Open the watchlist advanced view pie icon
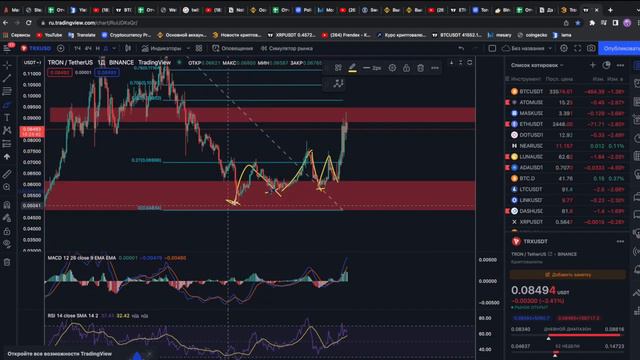Image resolution: width=640 pixels, height=360 pixels. point(607,65)
